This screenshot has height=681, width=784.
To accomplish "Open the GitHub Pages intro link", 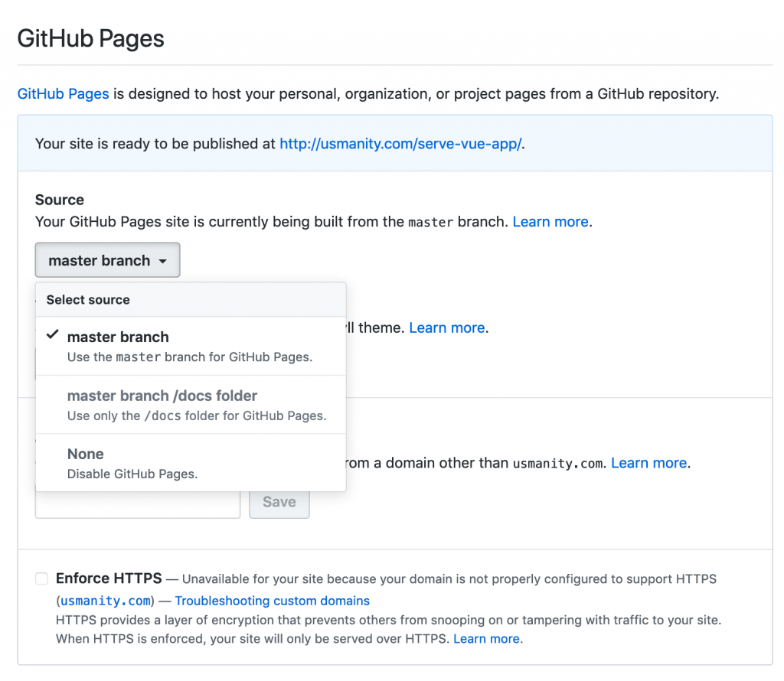I will (63, 94).
